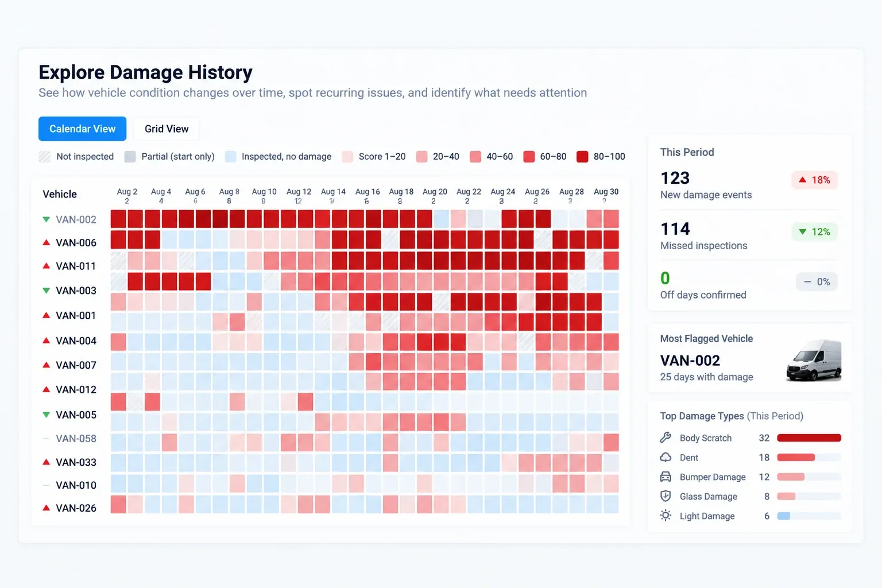Click the red trend arrow beside VAN-004
The width and height of the screenshot is (882, 588).
[47, 341]
